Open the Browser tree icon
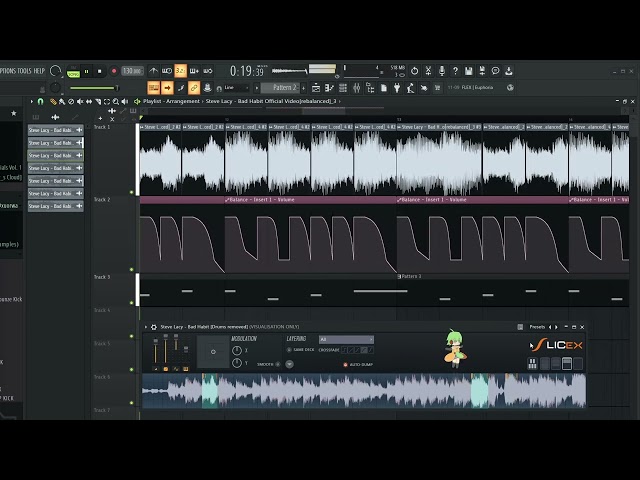The image size is (640, 480). tap(370, 88)
